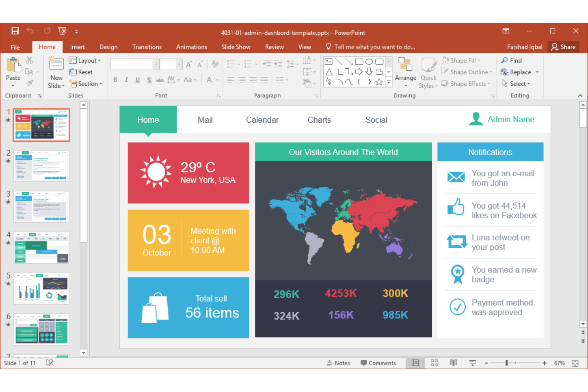588x392 pixels.
Task: Open the Shape Fill dropdown
Action: click(462, 60)
